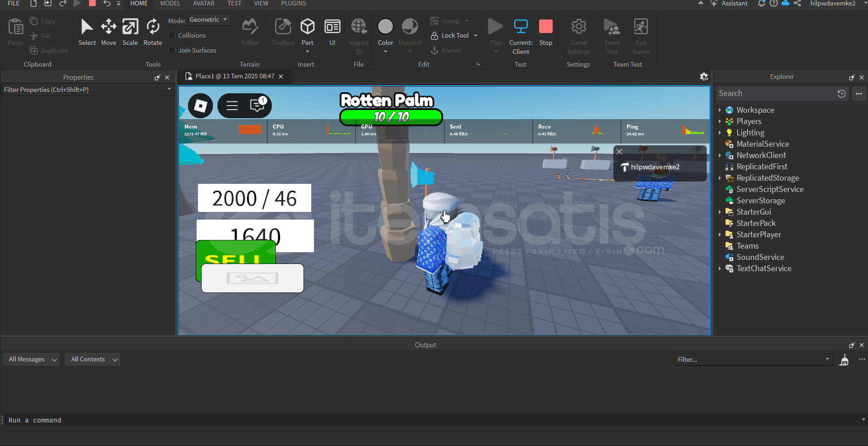Click the Filter Properties field

pos(87,90)
